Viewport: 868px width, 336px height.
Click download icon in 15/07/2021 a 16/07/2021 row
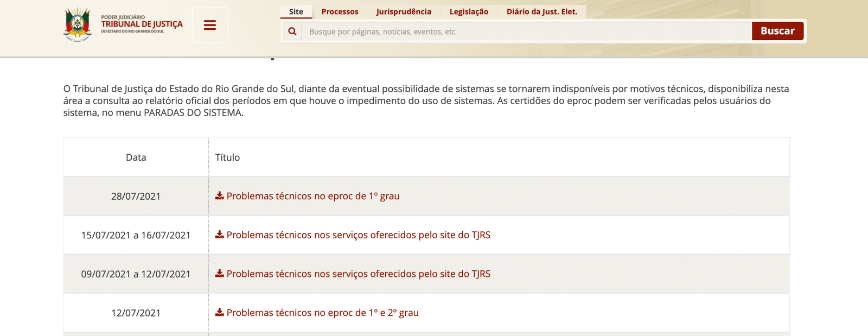[x=220, y=235]
